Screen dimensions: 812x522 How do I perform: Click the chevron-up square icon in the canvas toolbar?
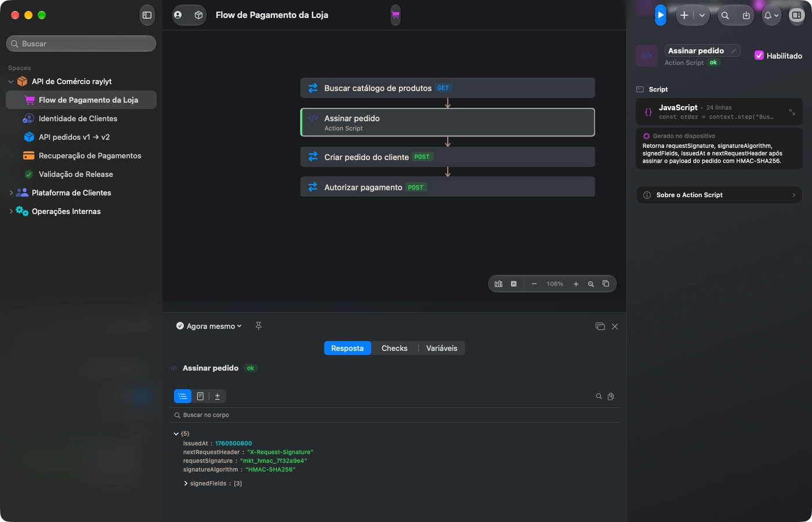[514, 284]
